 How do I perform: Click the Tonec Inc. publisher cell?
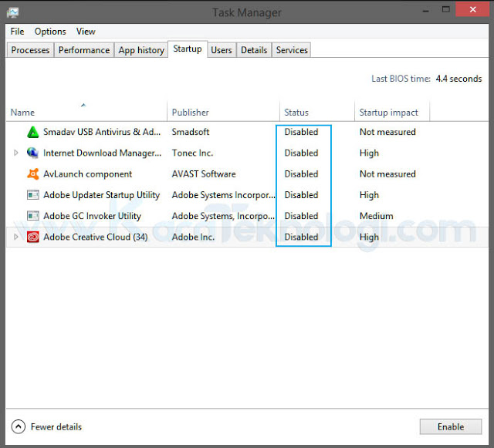192,153
